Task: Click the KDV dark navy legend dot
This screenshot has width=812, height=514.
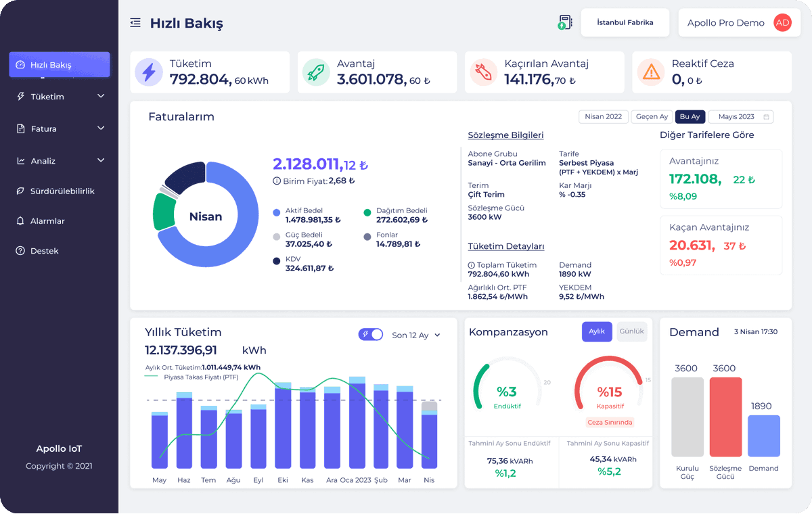Action: pos(276,261)
